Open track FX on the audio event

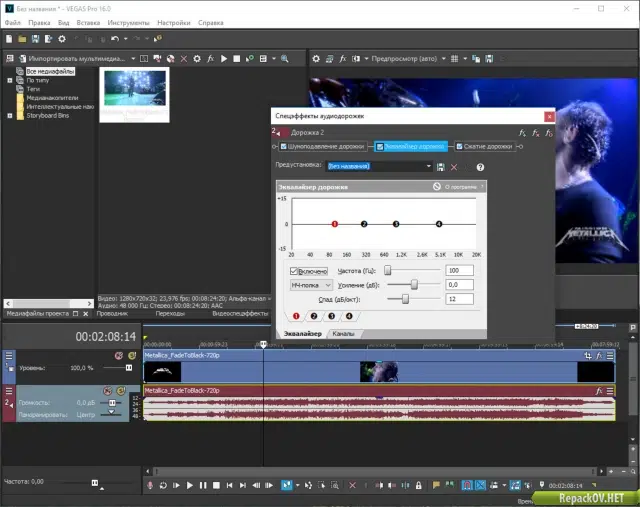tap(598, 391)
